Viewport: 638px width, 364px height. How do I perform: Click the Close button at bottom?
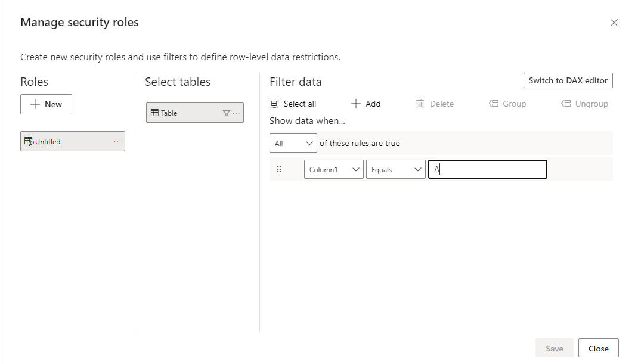coord(598,349)
